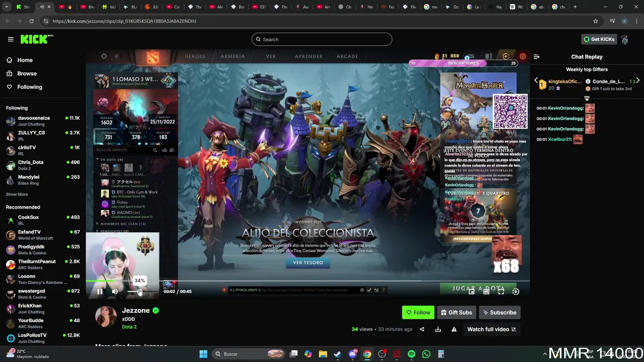Bookmark this page with the star icon

pos(596,21)
